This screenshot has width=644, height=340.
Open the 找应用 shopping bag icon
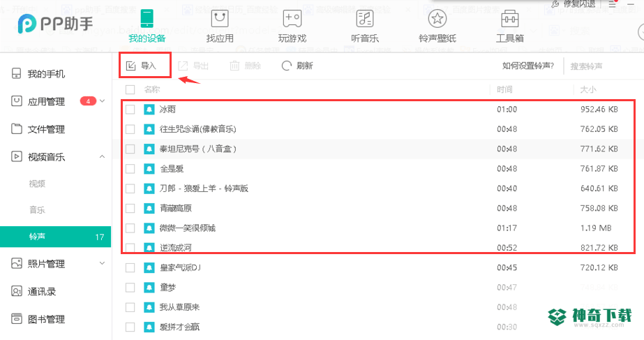click(x=219, y=18)
